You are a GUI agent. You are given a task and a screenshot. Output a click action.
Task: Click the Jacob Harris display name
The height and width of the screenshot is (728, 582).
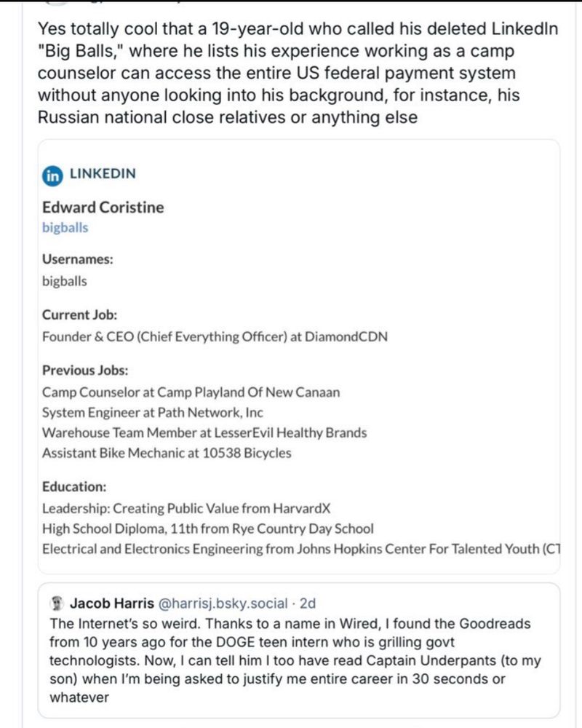[112, 604]
